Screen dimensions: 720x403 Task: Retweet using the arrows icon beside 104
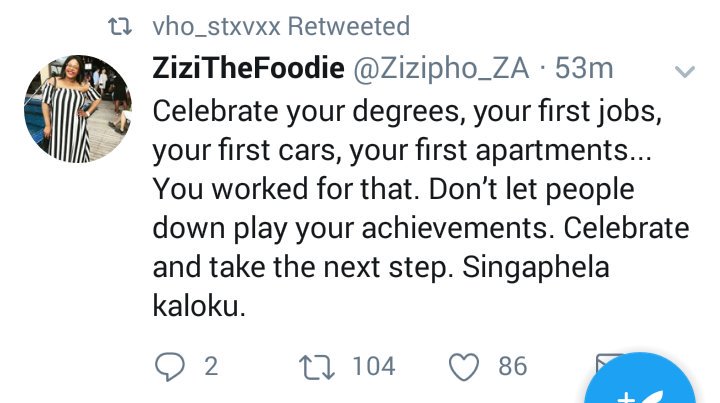(x=317, y=367)
